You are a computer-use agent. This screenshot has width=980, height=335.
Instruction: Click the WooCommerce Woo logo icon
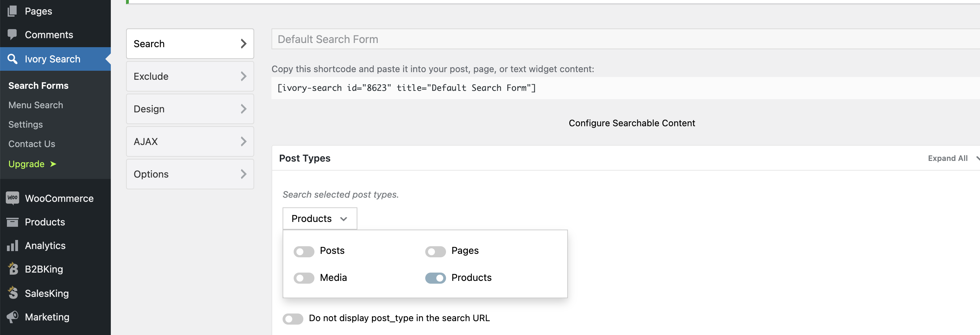pyautogui.click(x=12, y=198)
